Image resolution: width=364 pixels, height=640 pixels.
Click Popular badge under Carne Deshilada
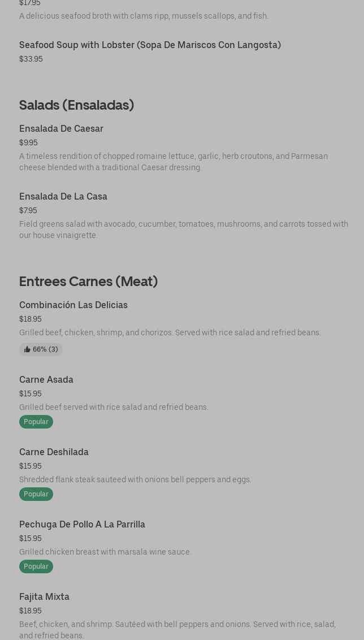click(36, 494)
